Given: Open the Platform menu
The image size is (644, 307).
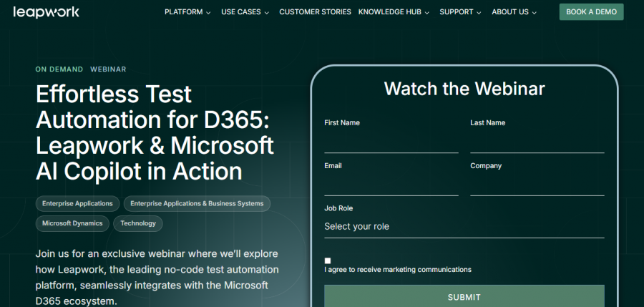Looking at the screenshot, I should coord(184,12).
